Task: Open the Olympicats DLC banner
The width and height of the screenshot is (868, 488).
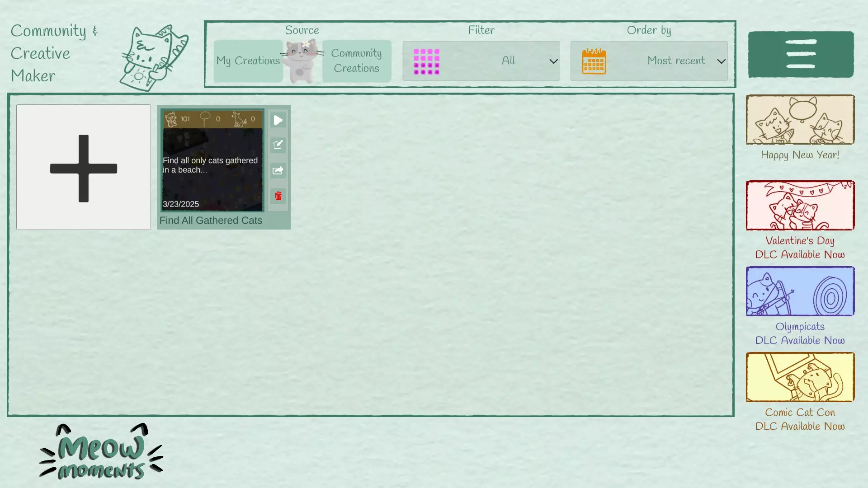Action: 800,291
